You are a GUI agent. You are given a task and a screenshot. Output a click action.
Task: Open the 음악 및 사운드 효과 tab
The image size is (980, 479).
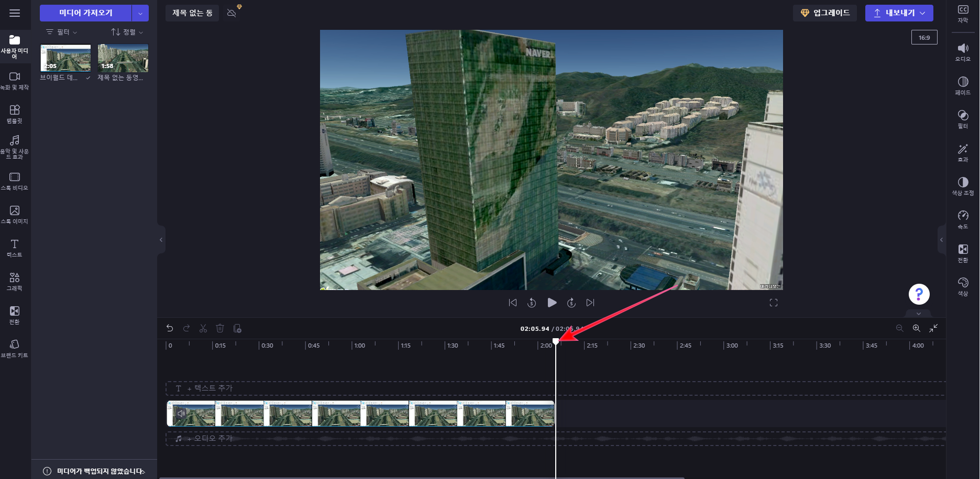(15, 147)
